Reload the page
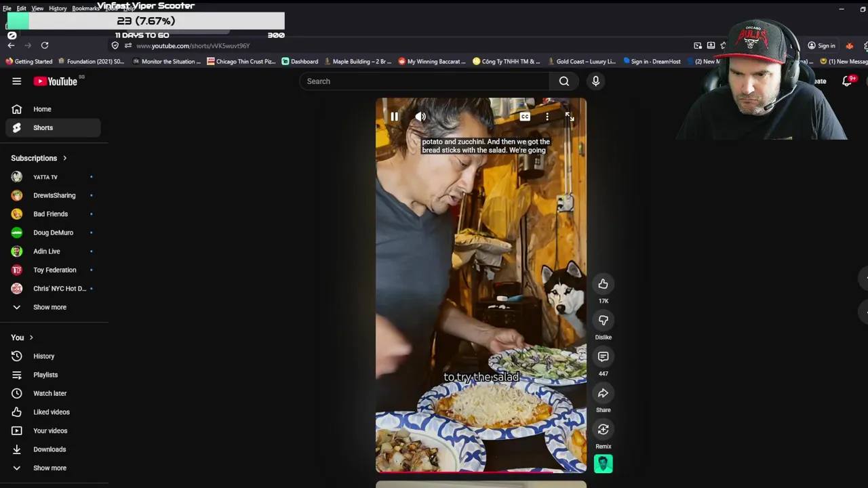Screen dimensions: 868x488 (45, 45)
